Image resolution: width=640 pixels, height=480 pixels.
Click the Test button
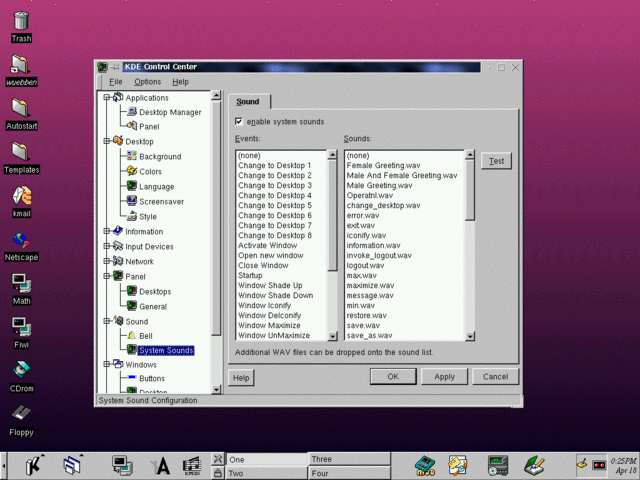[496, 161]
